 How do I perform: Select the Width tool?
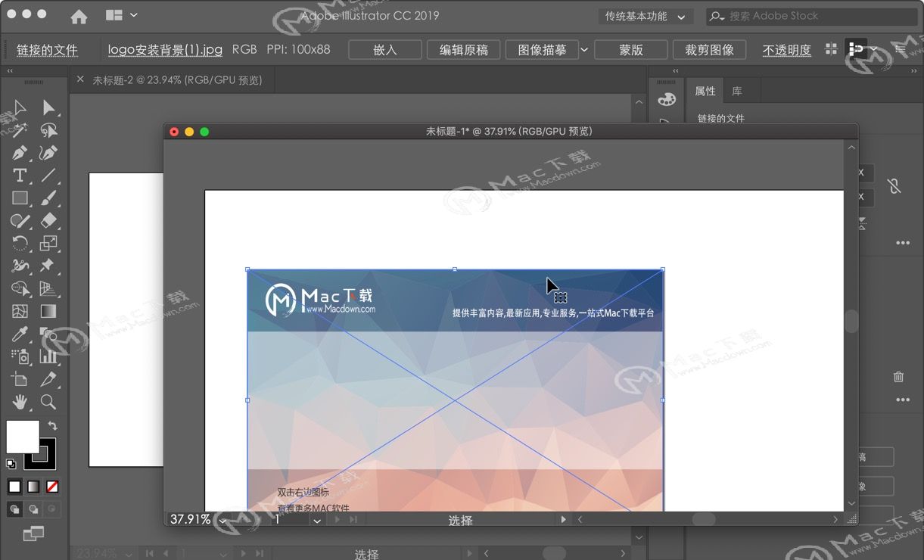click(20, 266)
